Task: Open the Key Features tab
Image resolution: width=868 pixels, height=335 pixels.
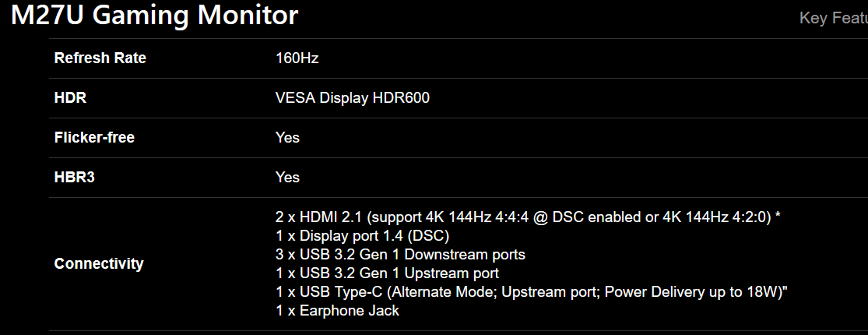Action: (x=833, y=18)
